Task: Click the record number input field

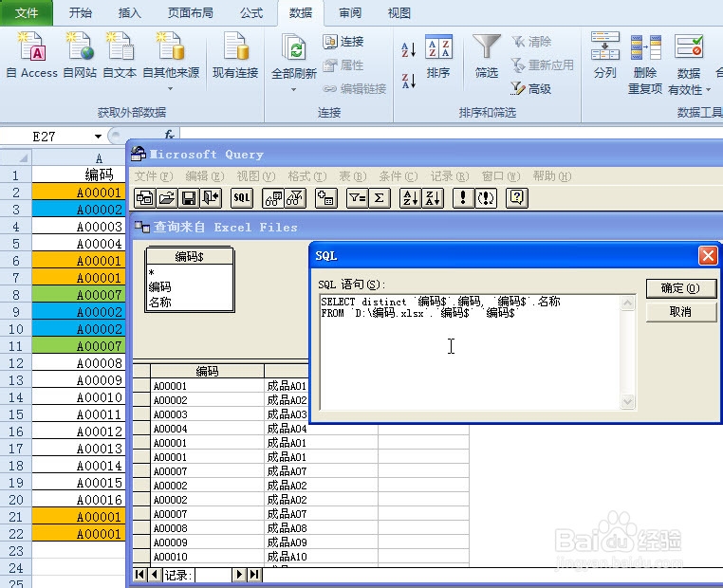Action: click(213, 575)
